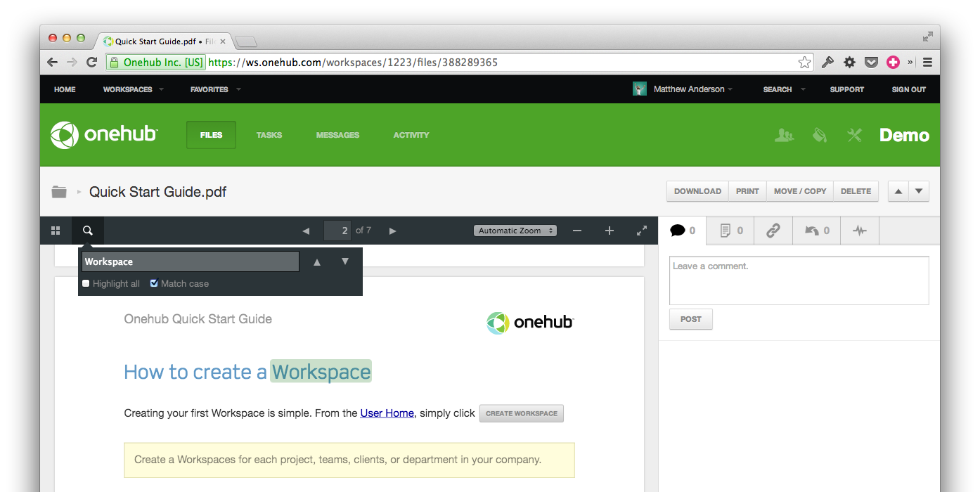Enable the Highlight all checkbox
This screenshot has height=492, width=980.
(x=86, y=283)
